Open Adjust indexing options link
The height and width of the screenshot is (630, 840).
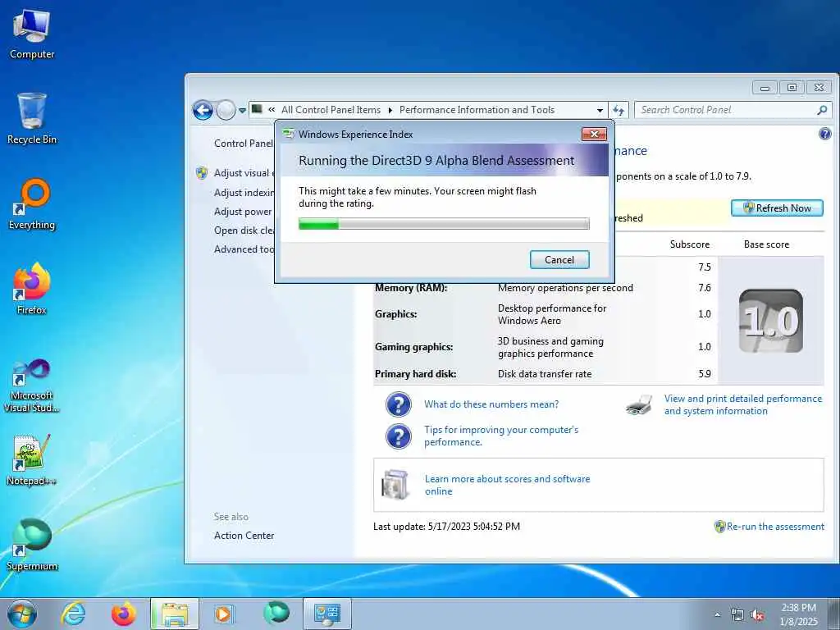pyautogui.click(x=244, y=192)
